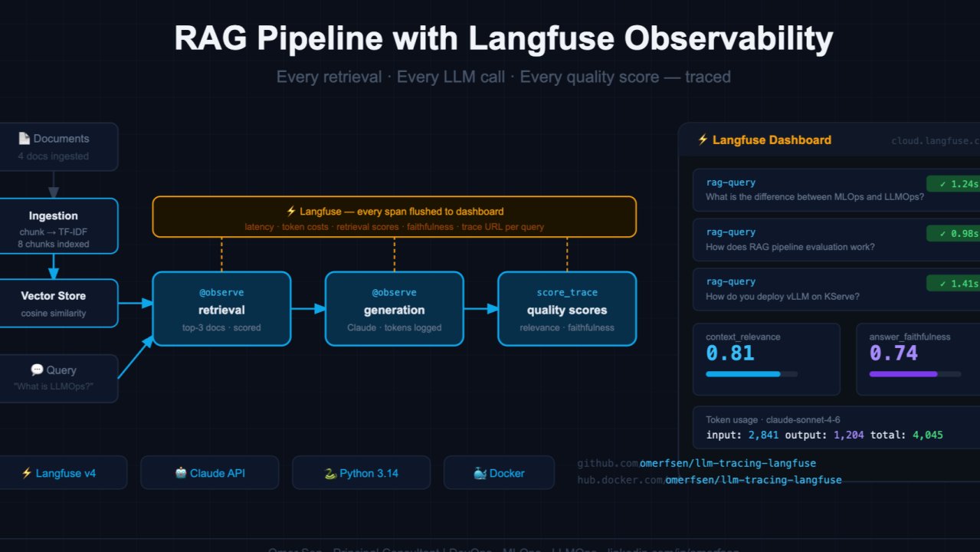Click the Docker badge
The width and height of the screenshot is (980, 552).
499,473
